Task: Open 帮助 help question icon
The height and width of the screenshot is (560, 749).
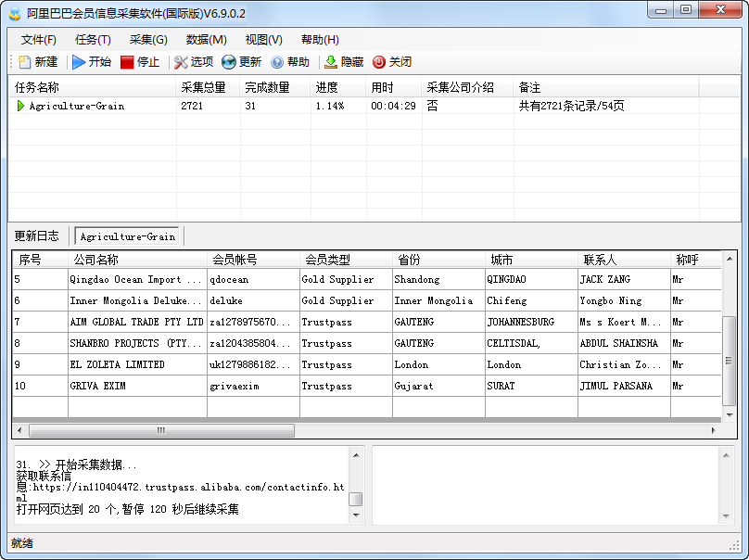Action: (277, 62)
